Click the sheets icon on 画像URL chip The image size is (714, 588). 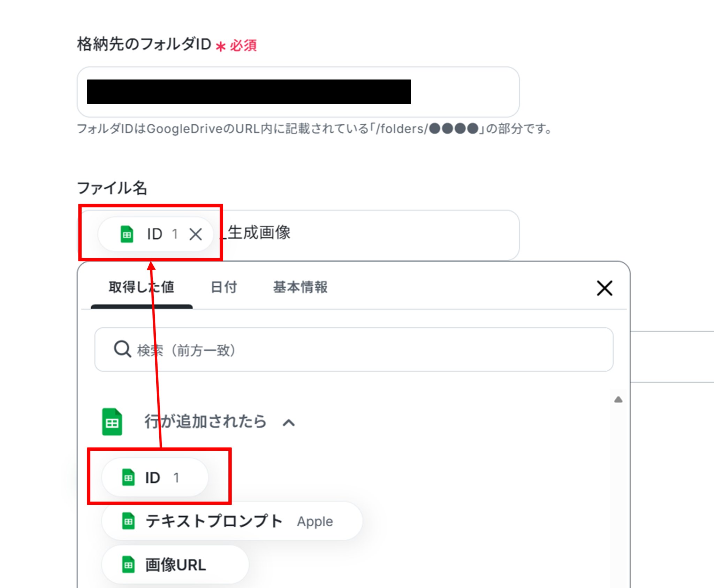pos(128,565)
